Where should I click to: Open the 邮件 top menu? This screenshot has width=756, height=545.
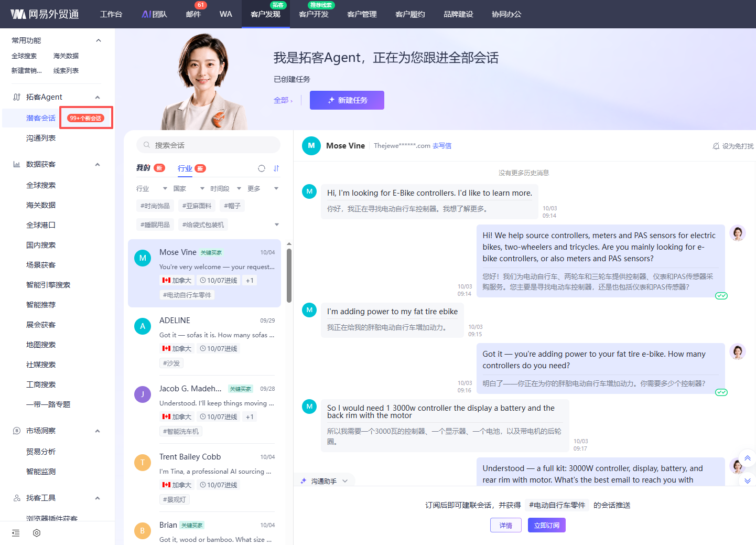(193, 14)
